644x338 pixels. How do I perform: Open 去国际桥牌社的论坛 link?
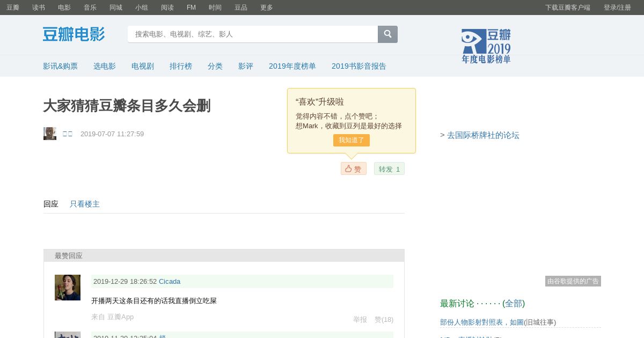click(x=483, y=135)
